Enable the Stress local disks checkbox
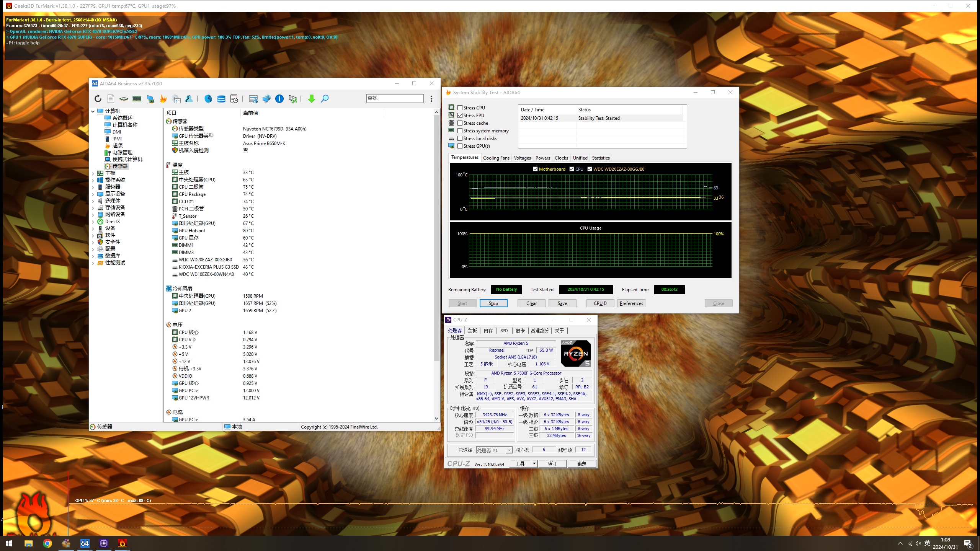This screenshot has height=551, width=980. coord(460,139)
